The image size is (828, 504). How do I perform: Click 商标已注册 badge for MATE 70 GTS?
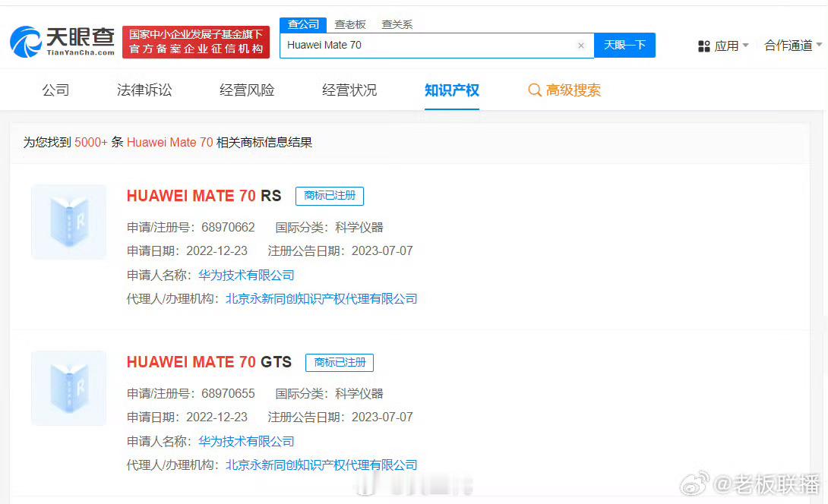coord(340,363)
